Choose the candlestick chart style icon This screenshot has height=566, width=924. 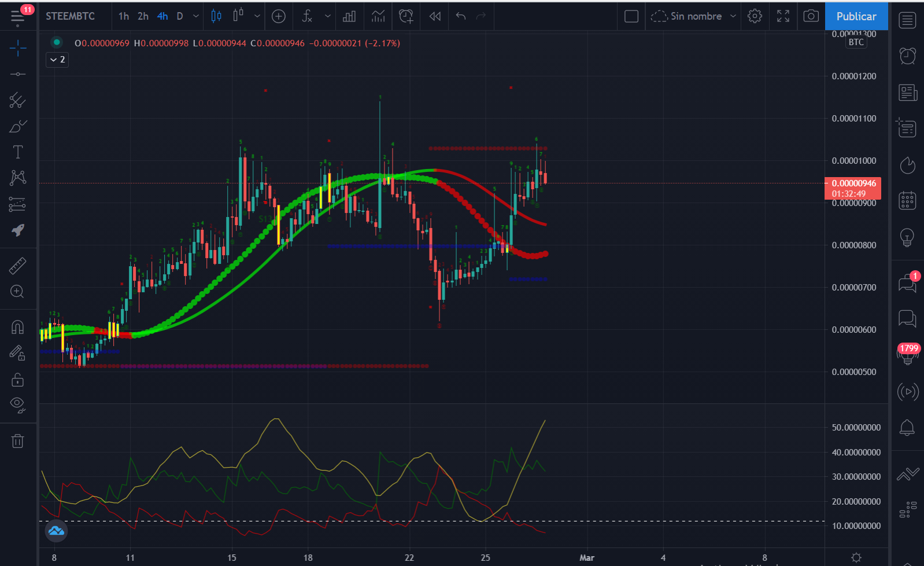pos(216,16)
